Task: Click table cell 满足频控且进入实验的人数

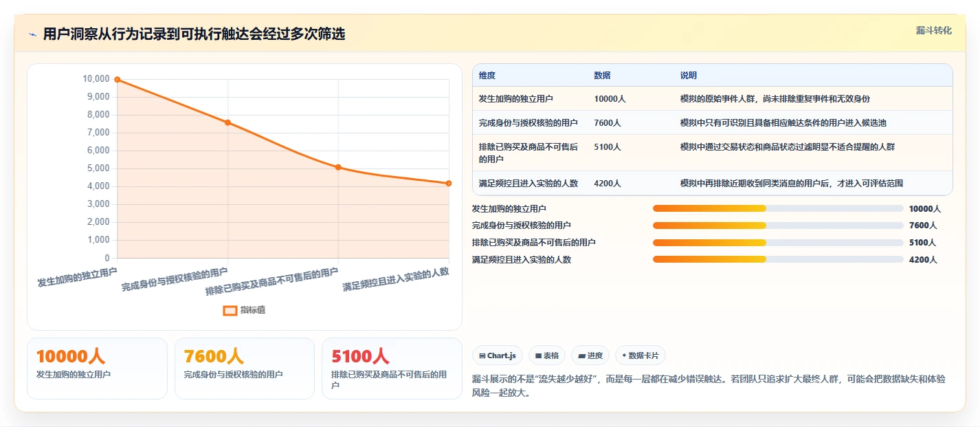Action: click(528, 184)
